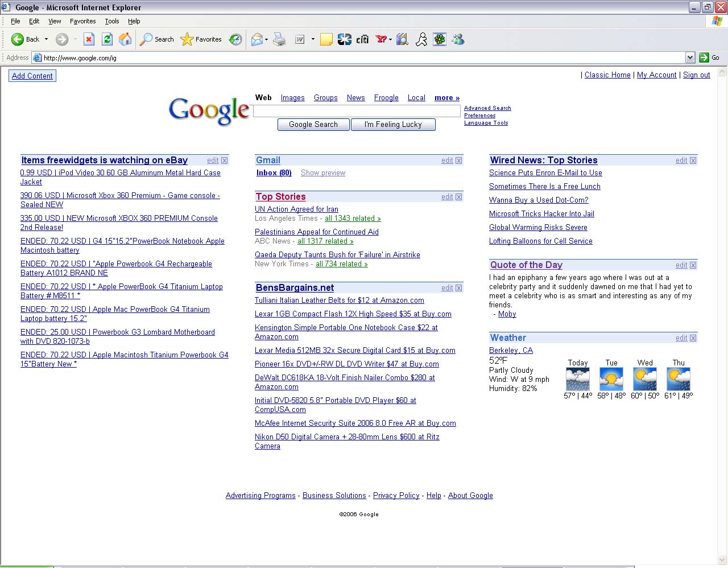Click the Add Content link
Screen dimensions: 728x568
pyautogui.click(x=32, y=76)
